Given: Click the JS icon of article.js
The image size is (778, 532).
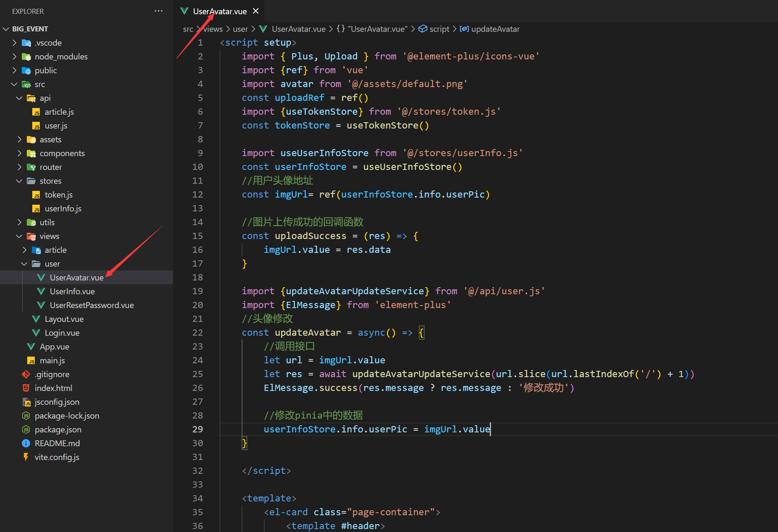Looking at the screenshot, I should pyautogui.click(x=36, y=112).
